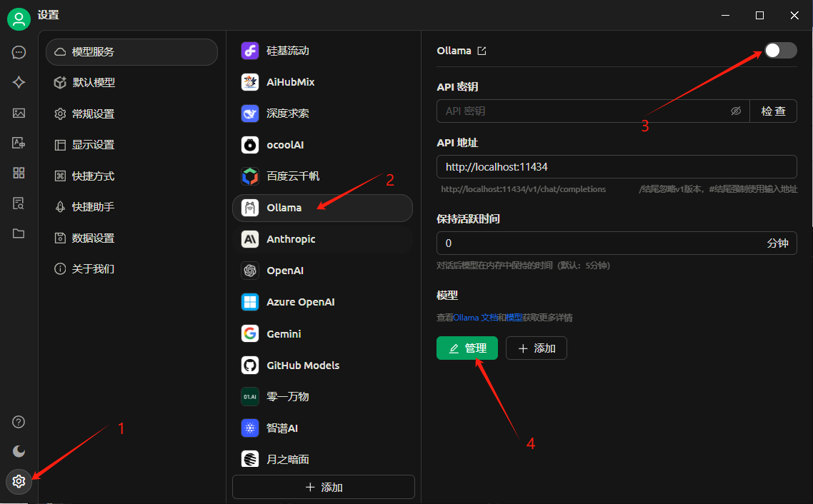813x504 pixels.
Task: Open the Ollama 文档 link
Action: pyautogui.click(x=476, y=318)
